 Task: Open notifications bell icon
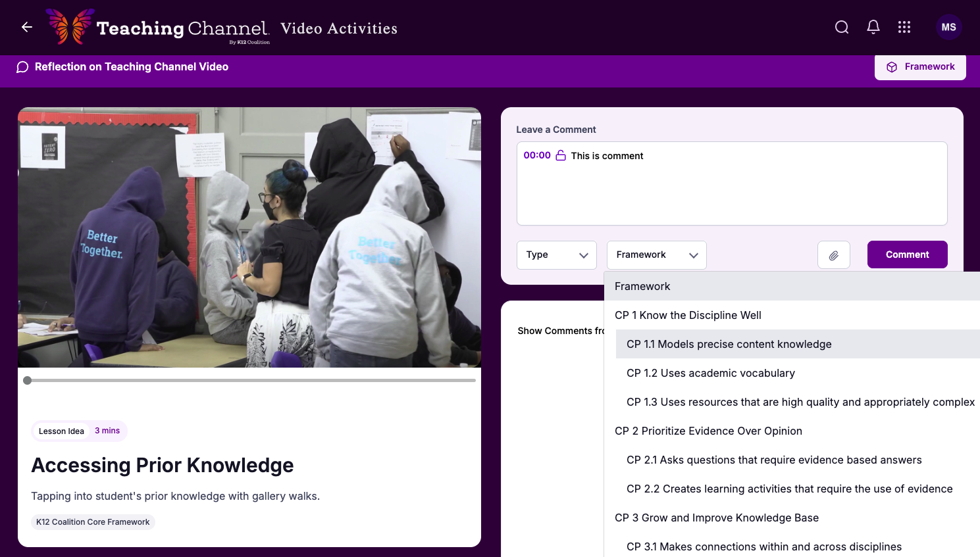(873, 27)
